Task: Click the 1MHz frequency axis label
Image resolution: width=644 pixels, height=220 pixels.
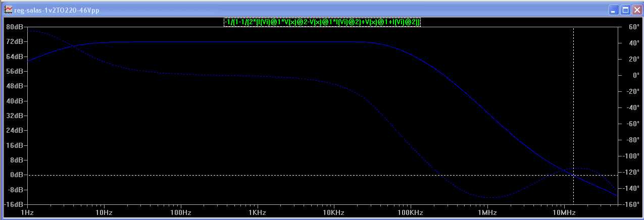Action: point(487,213)
